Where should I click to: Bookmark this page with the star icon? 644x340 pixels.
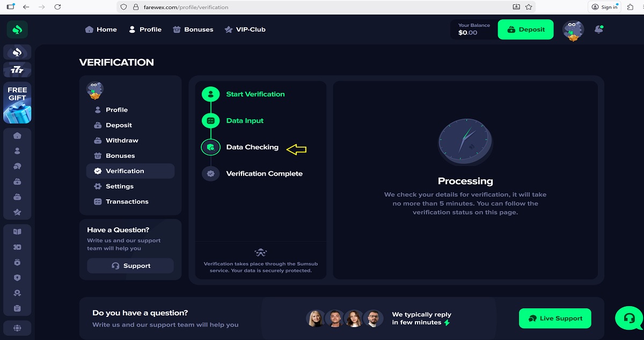(x=529, y=7)
